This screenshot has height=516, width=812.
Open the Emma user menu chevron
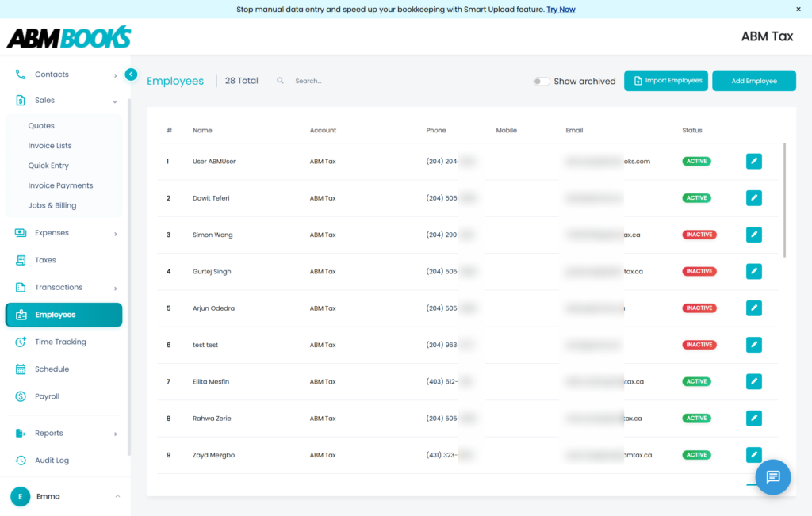[x=117, y=496]
